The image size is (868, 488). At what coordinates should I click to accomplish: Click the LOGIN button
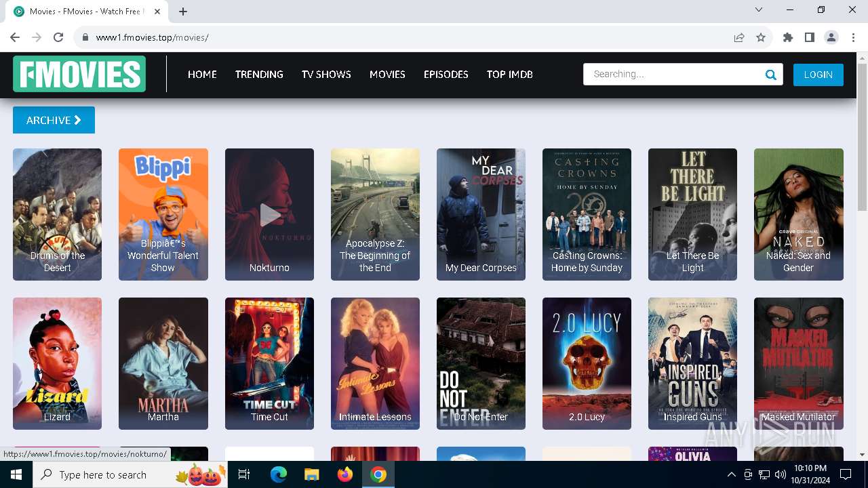[818, 75]
